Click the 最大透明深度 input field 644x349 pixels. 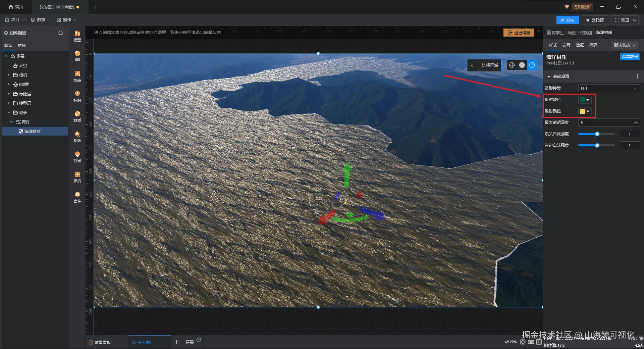click(x=609, y=122)
